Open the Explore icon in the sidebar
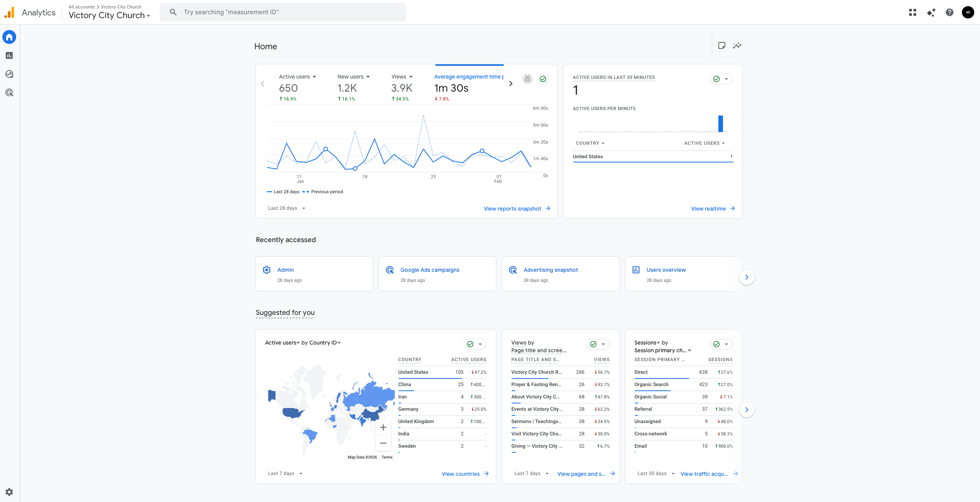The height and width of the screenshot is (502, 980). tap(9, 74)
